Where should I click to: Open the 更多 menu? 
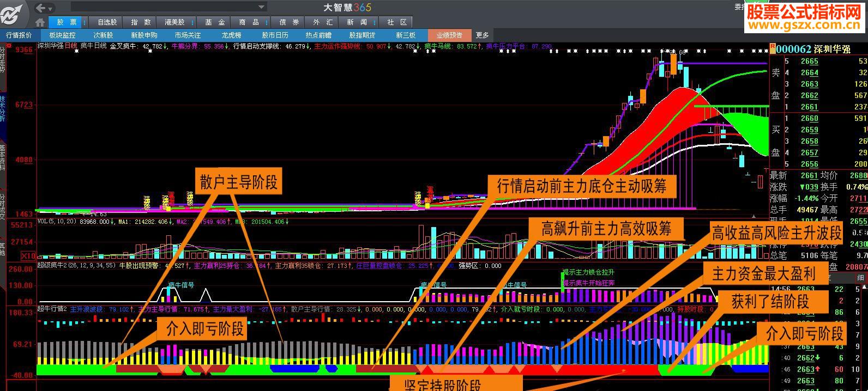pyautogui.click(x=483, y=35)
